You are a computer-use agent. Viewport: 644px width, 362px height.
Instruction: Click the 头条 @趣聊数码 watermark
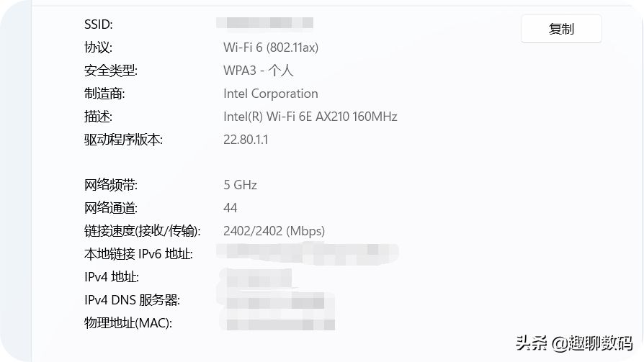click(573, 341)
